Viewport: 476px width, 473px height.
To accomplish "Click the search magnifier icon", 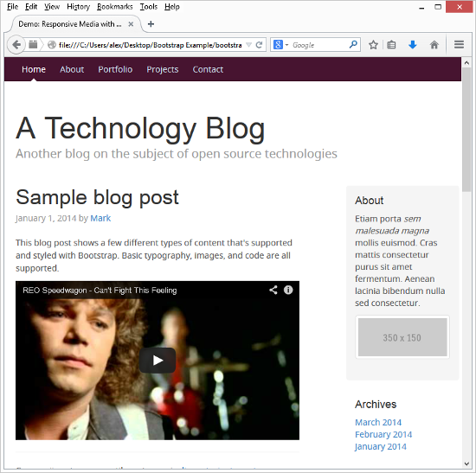I will coord(353,45).
